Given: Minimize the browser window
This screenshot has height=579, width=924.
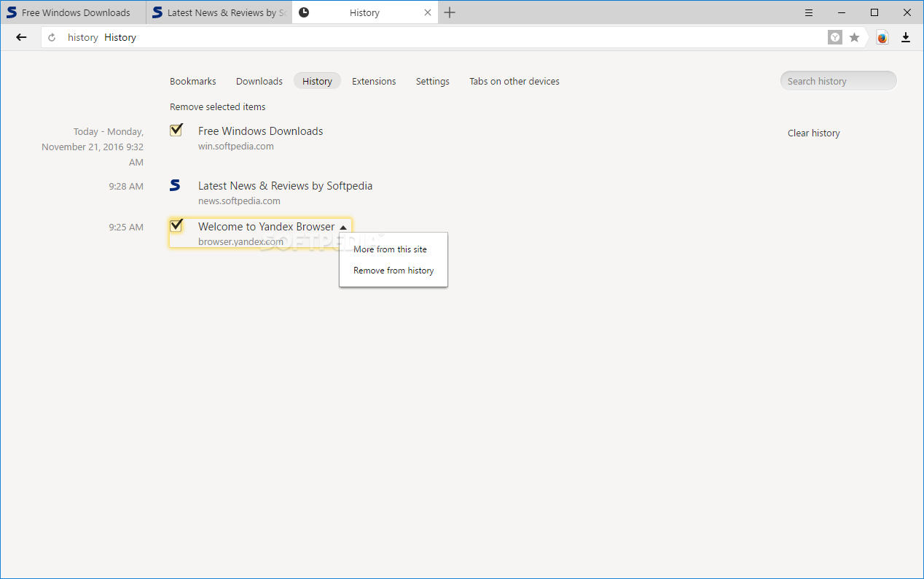Looking at the screenshot, I should [x=842, y=12].
